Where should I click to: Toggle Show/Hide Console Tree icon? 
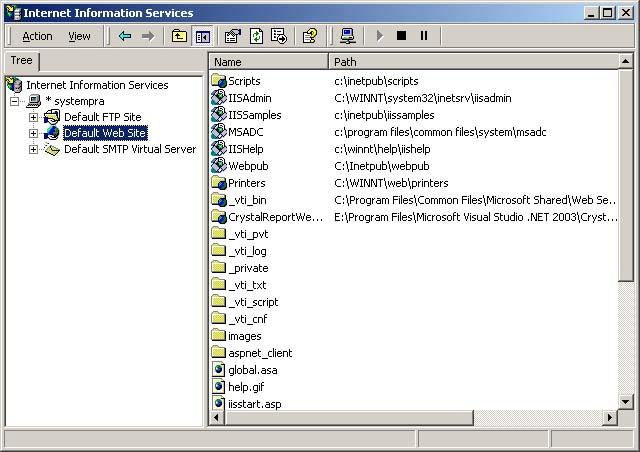point(203,36)
